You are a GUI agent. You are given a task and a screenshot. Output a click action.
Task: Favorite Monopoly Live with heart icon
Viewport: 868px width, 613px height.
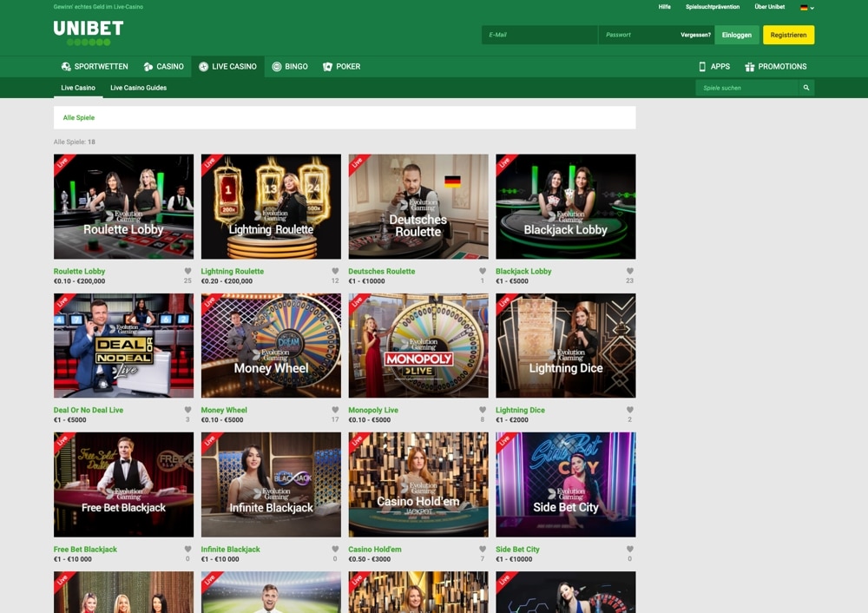click(482, 410)
